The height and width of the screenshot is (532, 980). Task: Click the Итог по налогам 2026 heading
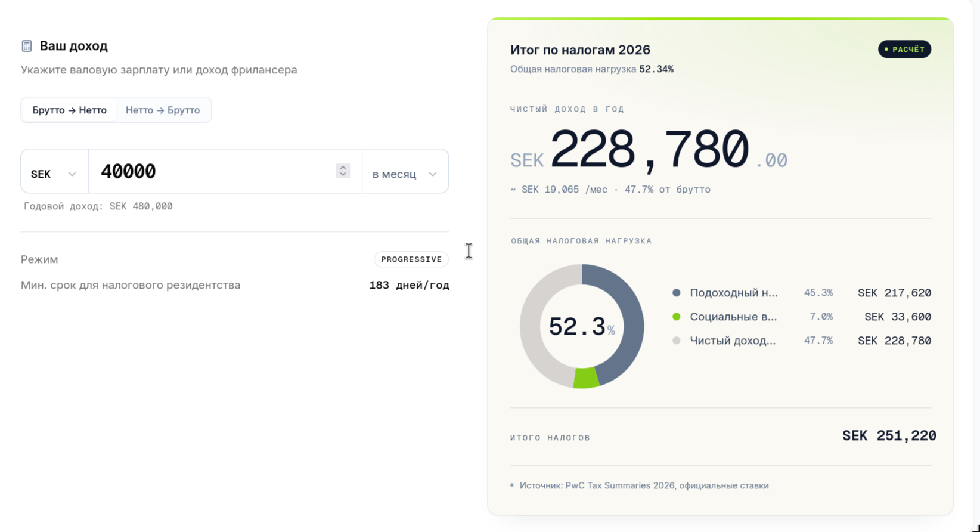click(580, 50)
